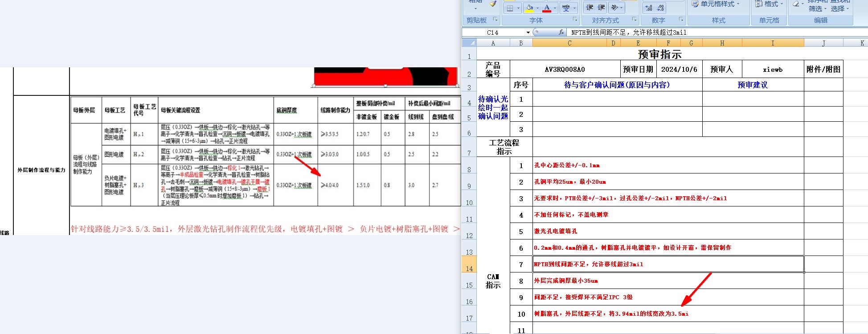The width and height of the screenshot is (868, 334).
Task: Select the product number cell AV3RQ008A0
Action: click(565, 69)
